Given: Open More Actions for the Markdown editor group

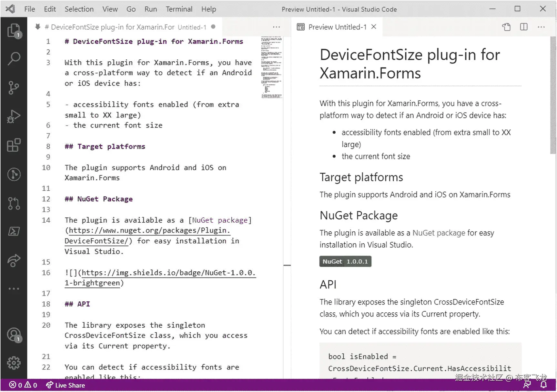Looking at the screenshot, I should tap(277, 27).
